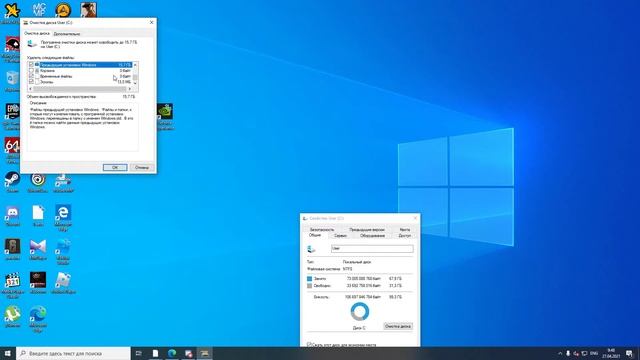640x360 pixels.
Task: Click the blue used-space color square in Properties
Action: (309, 279)
